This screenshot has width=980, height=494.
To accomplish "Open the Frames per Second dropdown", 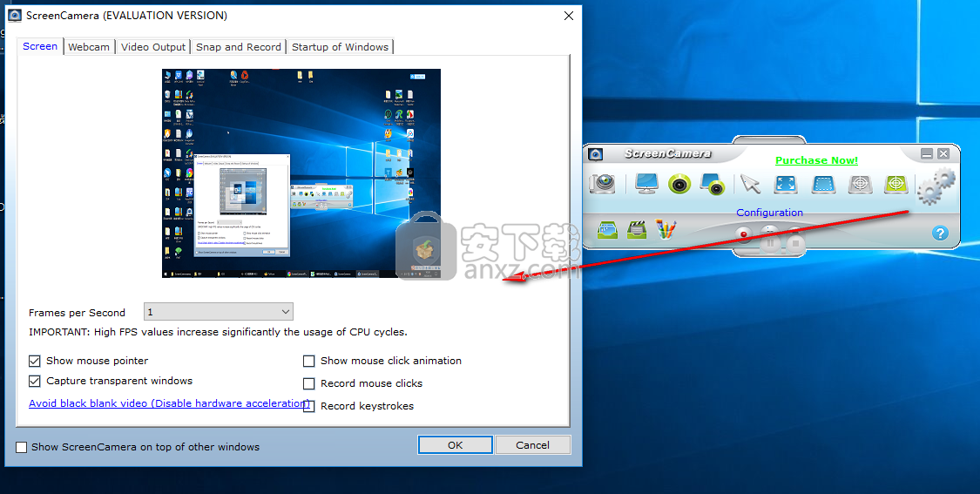I will coord(218,311).
